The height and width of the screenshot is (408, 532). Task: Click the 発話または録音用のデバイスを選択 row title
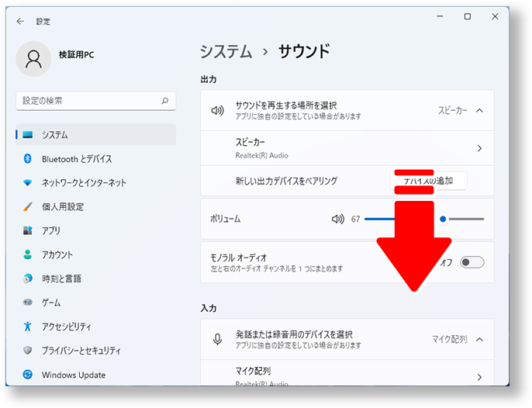tap(294, 334)
